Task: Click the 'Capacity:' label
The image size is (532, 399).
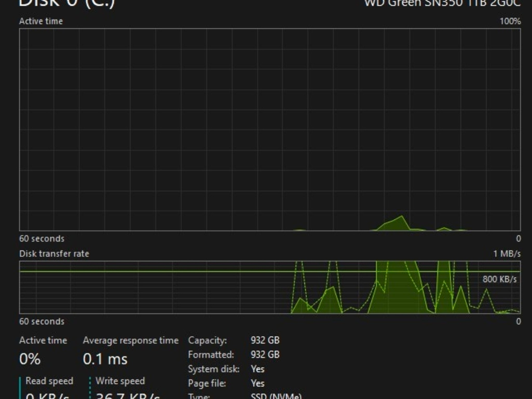Action: (x=207, y=340)
